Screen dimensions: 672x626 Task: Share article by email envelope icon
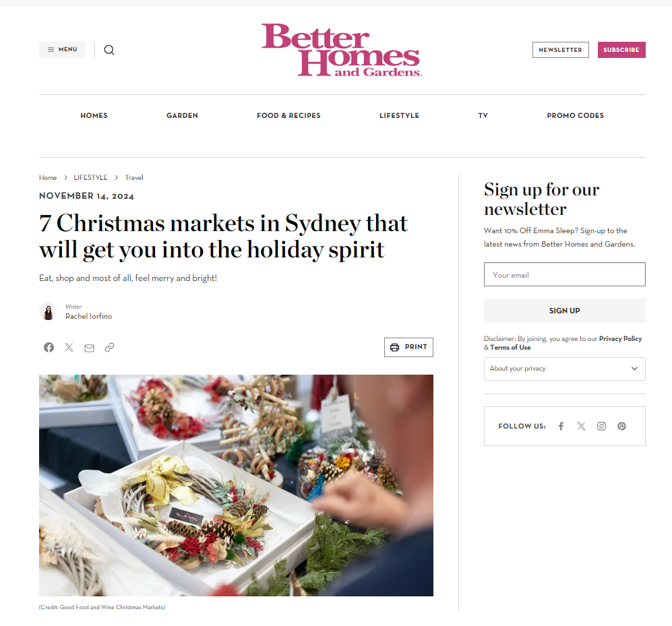point(89,348)
